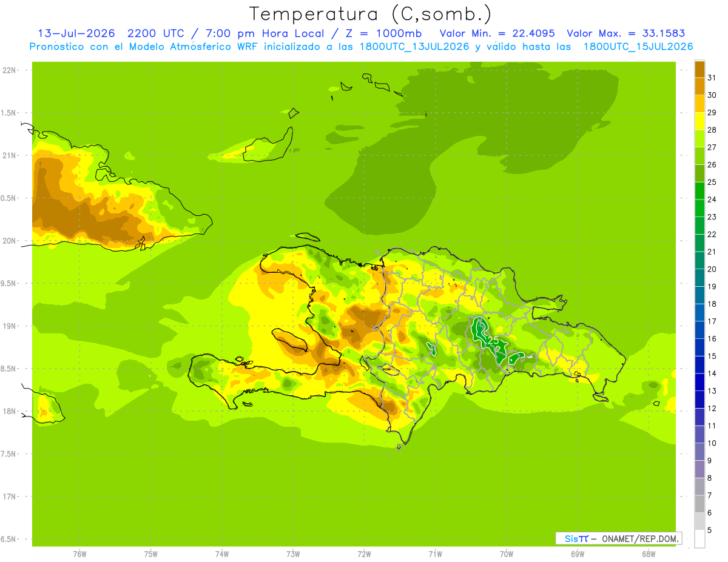Click the '72W' longitude label
Viewport: 728px width, 562px height.
pyautogui.click(x=364, y=554)
